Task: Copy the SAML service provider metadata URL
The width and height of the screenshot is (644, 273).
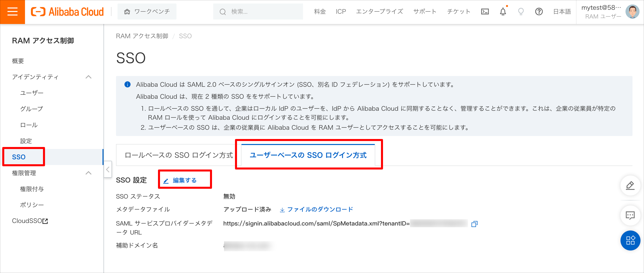Action: pos(474,224)
